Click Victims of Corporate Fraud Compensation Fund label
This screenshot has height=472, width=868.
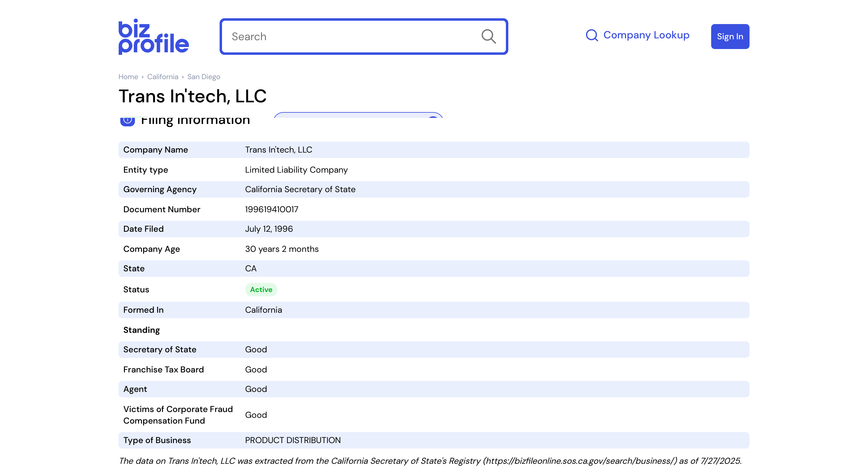tap(178, 415)
